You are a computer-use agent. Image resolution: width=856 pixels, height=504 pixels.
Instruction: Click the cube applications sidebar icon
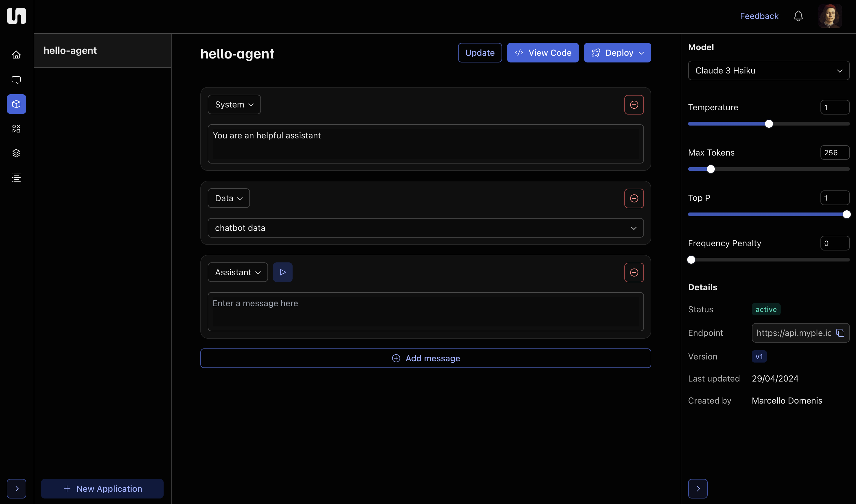click(16, 104)
